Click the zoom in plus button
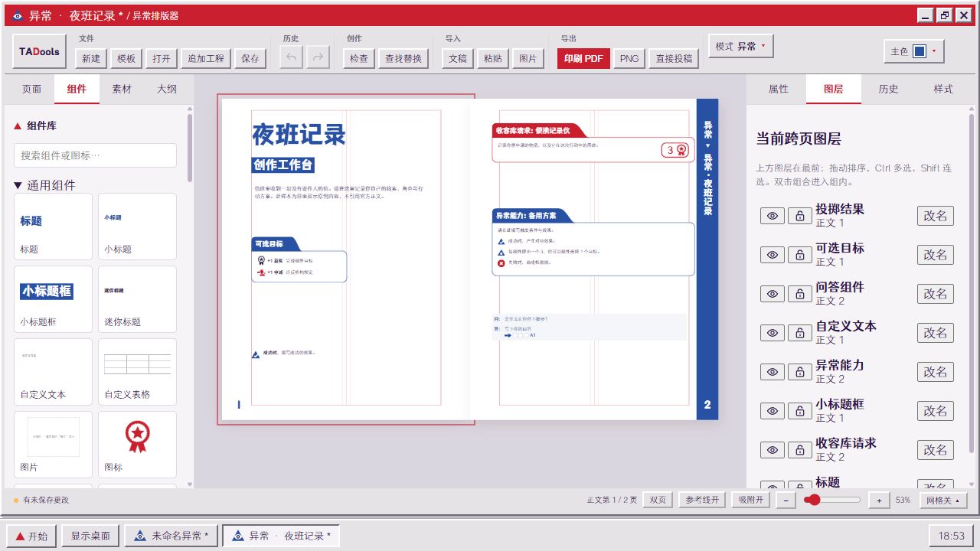The image size is (980, 551). click(879, 500)
